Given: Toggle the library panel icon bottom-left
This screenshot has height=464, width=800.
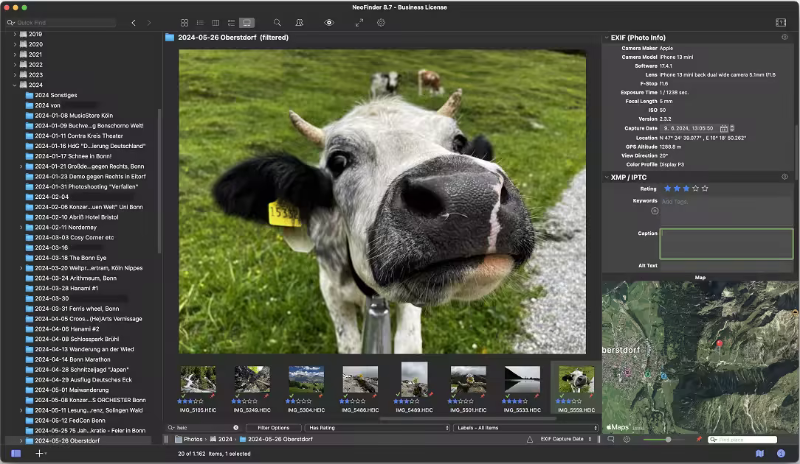Looking at the screenshot, I should point(16,453).
